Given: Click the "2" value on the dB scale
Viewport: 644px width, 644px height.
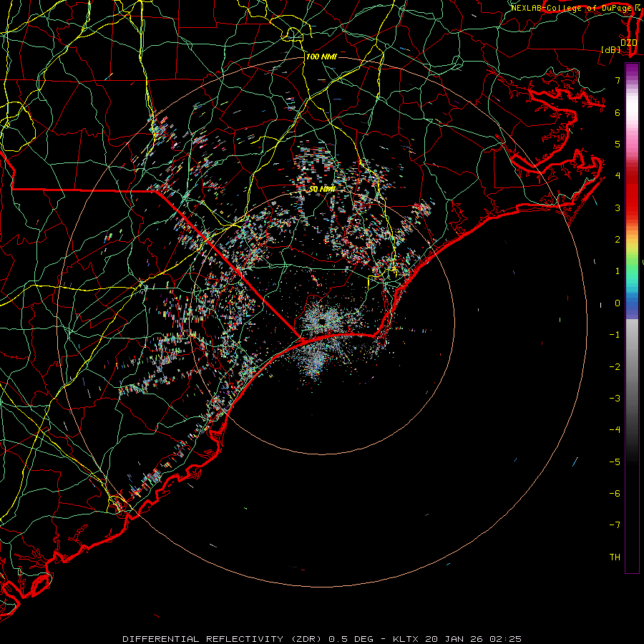Looking at the screenshot, I should point(618,240).
